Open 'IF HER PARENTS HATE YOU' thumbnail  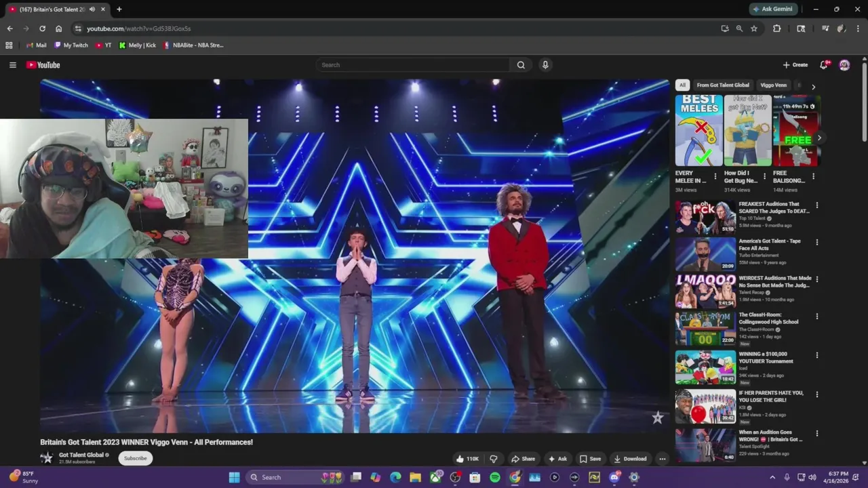click(x=705, y=407)
